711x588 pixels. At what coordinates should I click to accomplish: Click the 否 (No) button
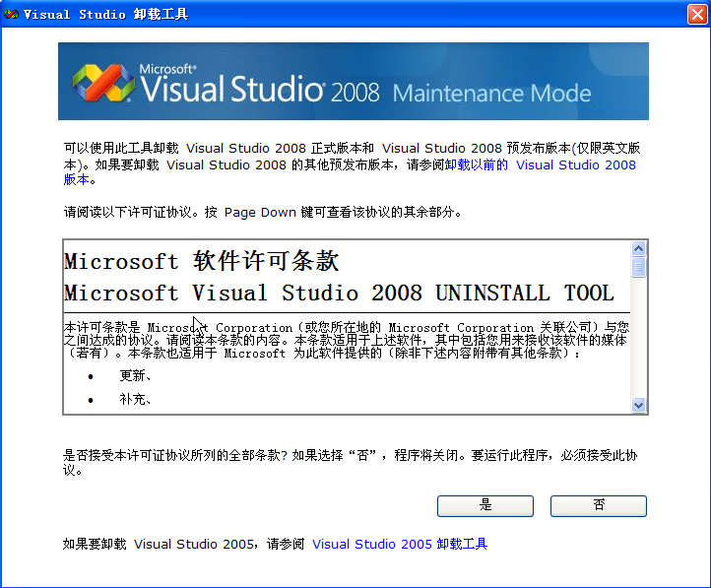pyautogui.click(x=599, y=505)
